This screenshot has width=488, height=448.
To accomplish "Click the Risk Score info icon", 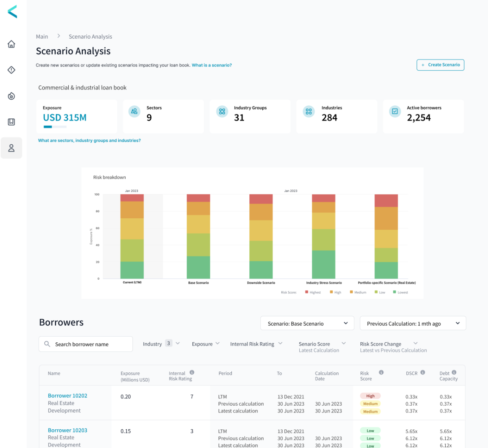I will pos(381,372).
